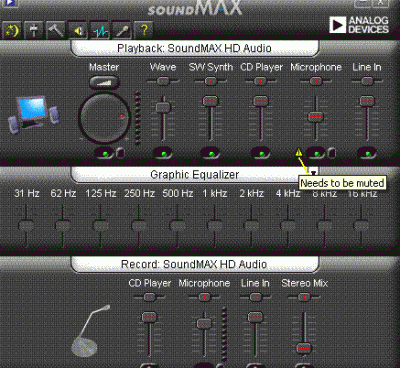Open the hammer tools icon in toolbar
This screenshot has height=368, width=400.
[x=56, y=31]
